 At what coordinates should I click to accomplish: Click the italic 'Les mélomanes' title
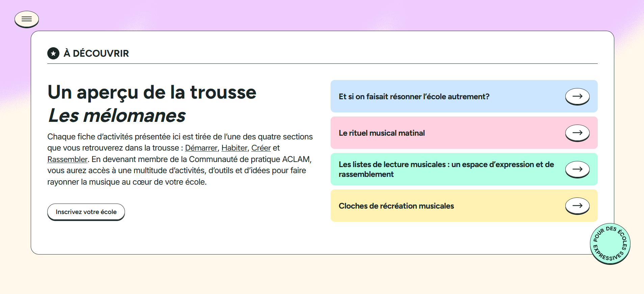pyautogui.click(x=117, y=115)
